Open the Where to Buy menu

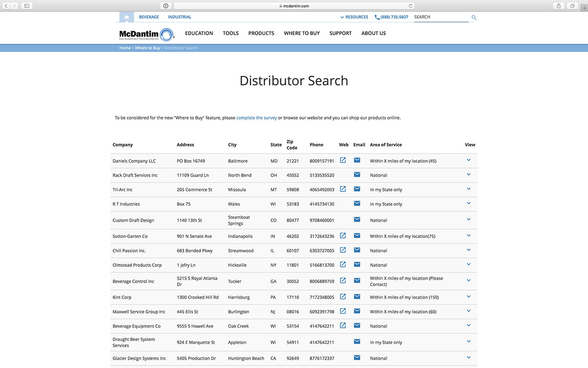(302, 33)
